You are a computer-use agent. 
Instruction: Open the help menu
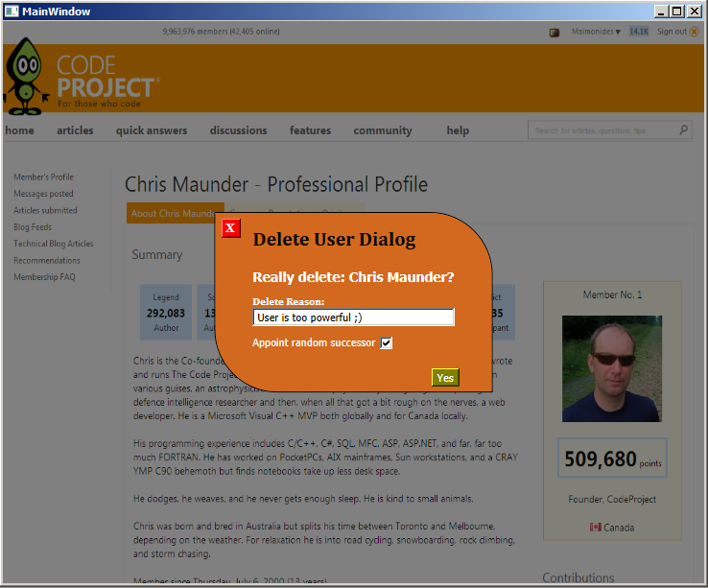click(458, 130)
